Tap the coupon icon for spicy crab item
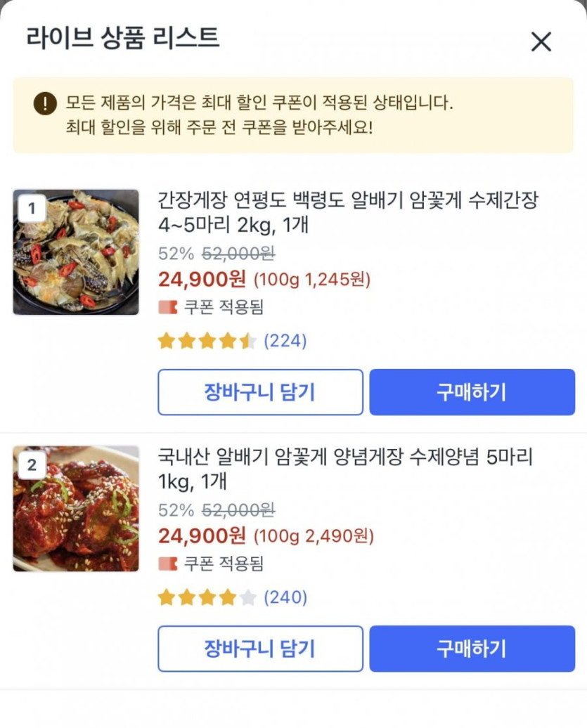587x728 pixels. tap(167, 564)
